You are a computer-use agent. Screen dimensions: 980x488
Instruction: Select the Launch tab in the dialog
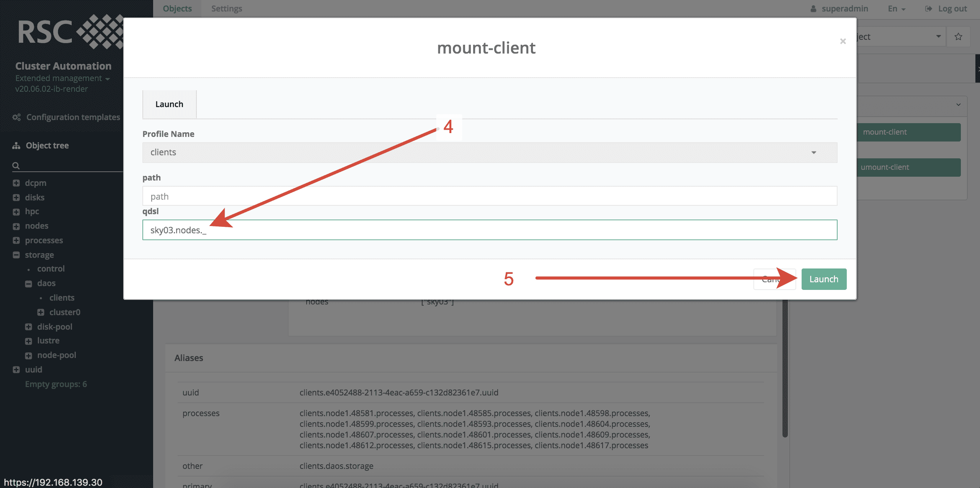[x=169, y=104]
